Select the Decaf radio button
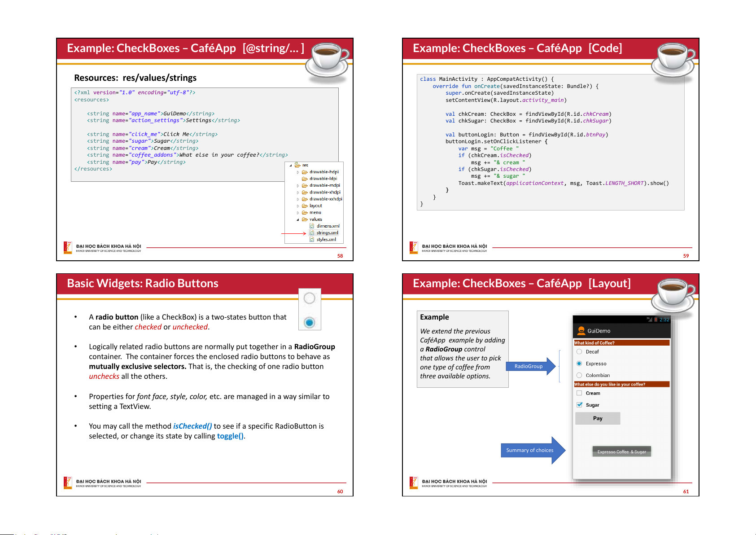Image resolution: width=756 pixels, height=535 pixels. pyautogui.click(x=579, y=352)
